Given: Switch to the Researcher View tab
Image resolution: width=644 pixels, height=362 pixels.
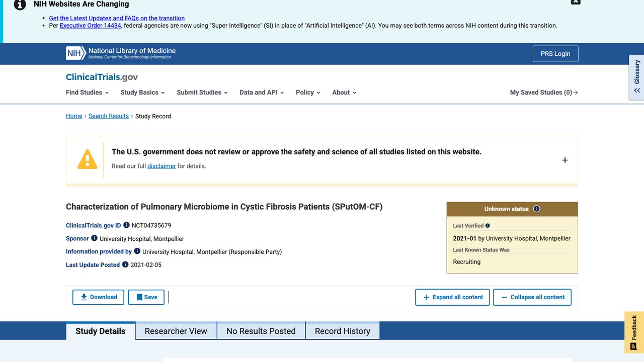Looking at the screenshot, I should 176,331.
